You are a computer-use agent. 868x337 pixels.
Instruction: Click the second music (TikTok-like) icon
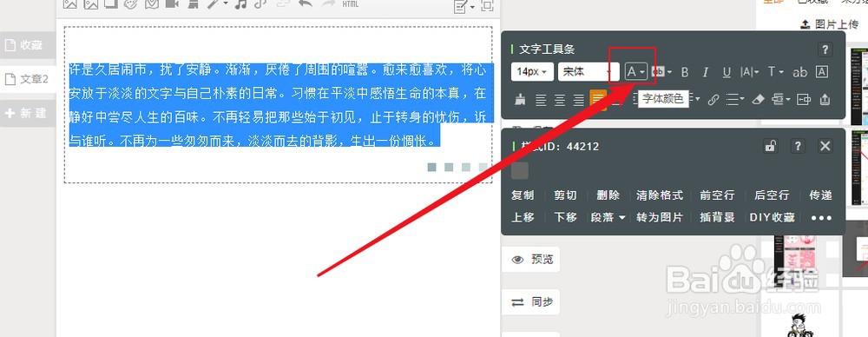(260, 3)
